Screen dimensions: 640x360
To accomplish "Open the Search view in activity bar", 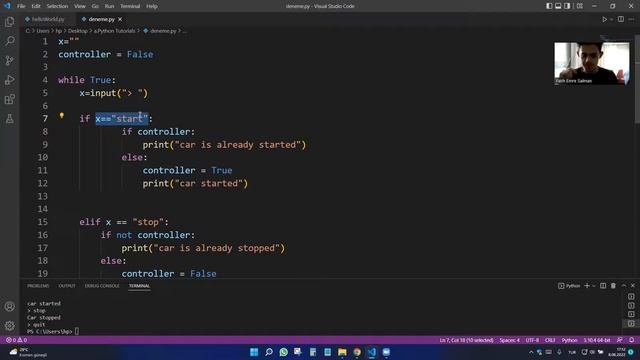I will click(9, 41).
